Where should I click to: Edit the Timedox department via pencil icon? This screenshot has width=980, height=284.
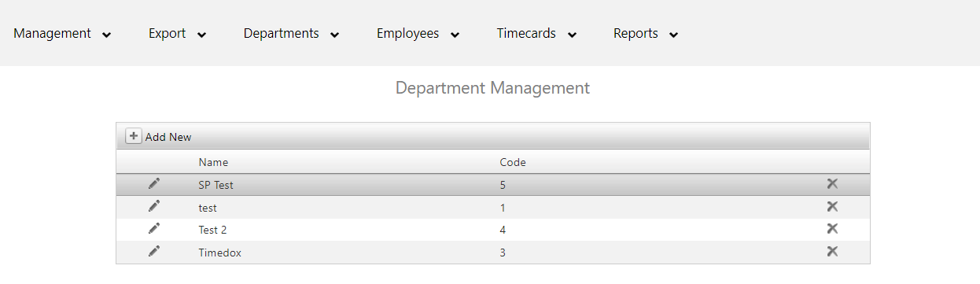153,251
